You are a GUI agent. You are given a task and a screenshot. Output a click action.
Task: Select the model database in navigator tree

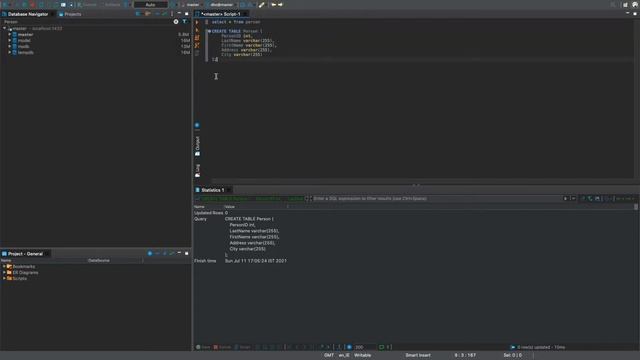click(x=24, y=40)
